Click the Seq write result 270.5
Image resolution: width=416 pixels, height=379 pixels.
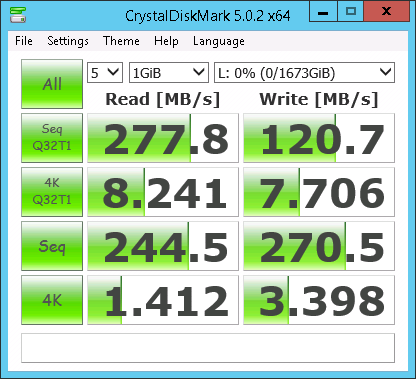(x=319, y=246)
